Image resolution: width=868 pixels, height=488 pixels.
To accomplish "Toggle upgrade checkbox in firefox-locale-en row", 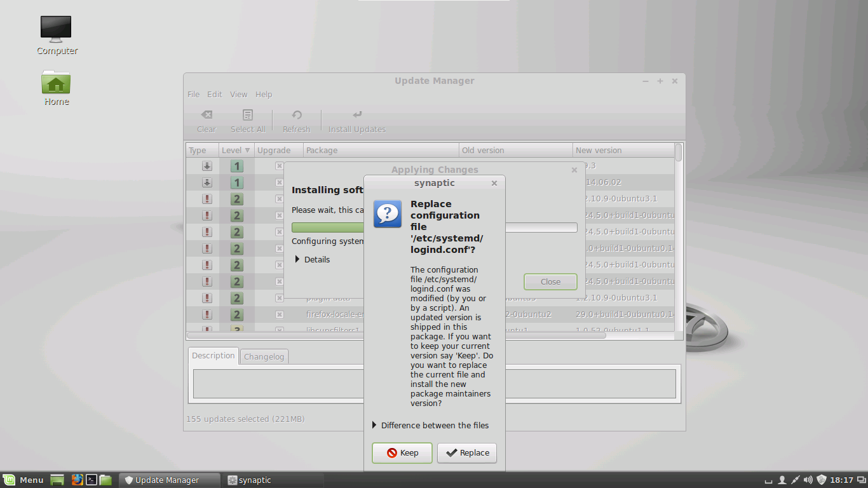I will [279, 315].
